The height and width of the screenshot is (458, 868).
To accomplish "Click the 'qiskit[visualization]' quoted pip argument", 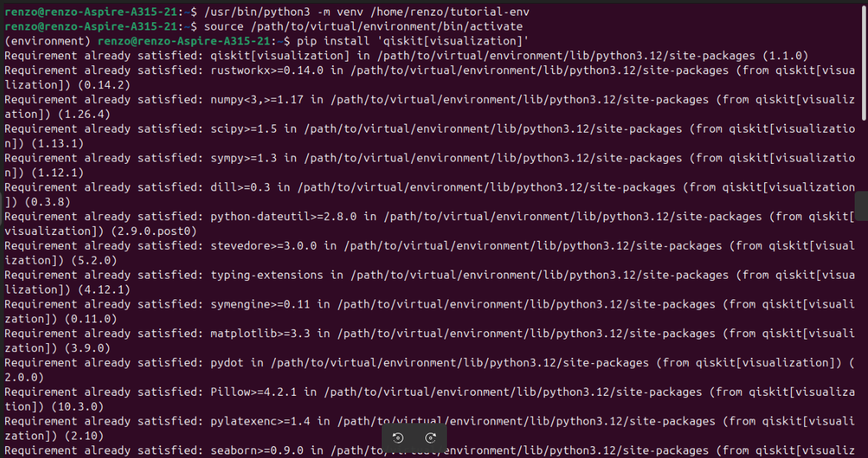I will click(454, 41).
